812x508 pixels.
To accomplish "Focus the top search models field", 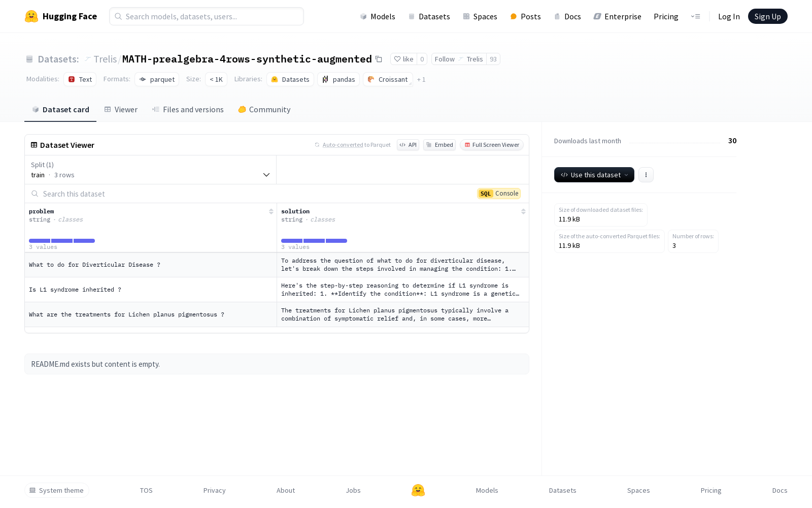I will [207, 16].
